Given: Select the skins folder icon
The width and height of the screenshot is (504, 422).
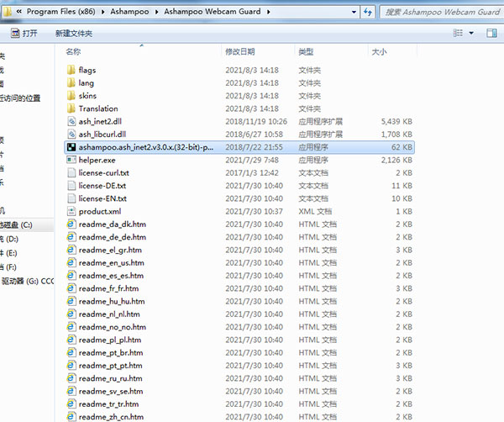Looking at the screenshot, I should coord(71,96).
